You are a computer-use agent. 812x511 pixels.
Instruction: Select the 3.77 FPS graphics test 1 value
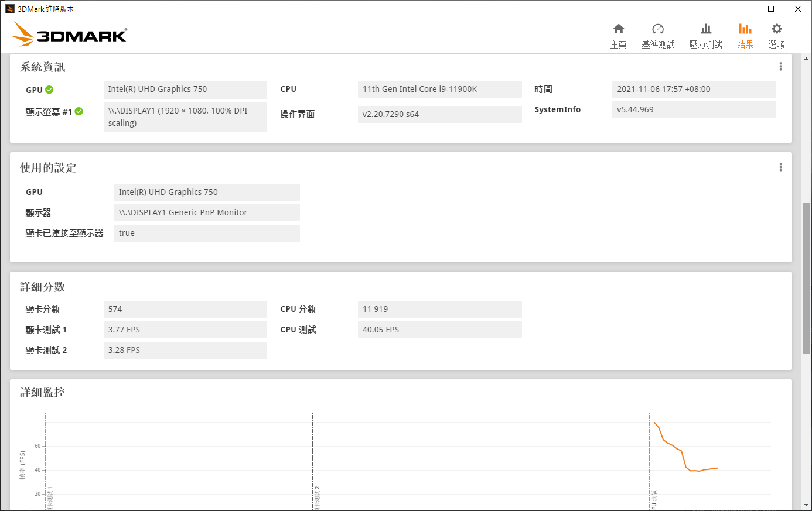coord(185,330)
